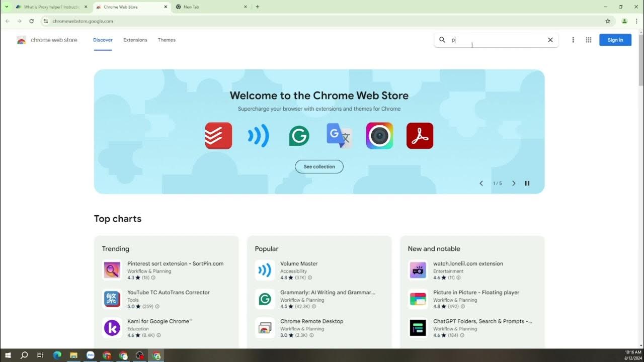View site information icon in address bar
The height and width of the screenshot is (362, 644).
click(x=46, y=21)
